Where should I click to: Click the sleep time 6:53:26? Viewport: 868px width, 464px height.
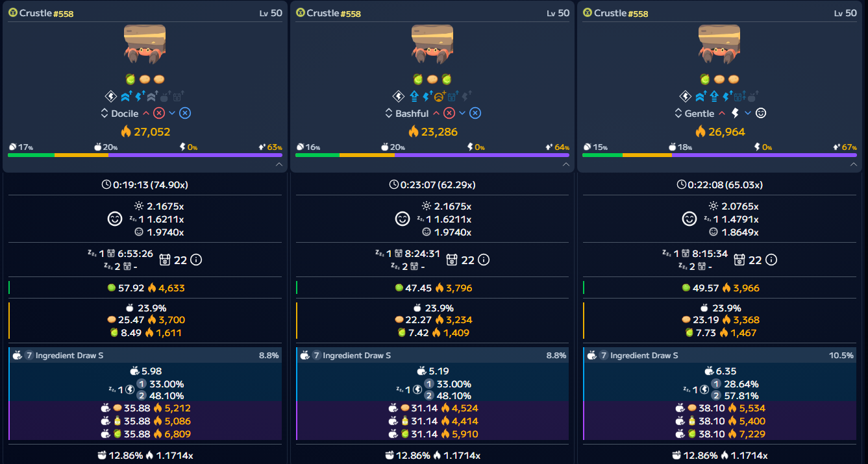[135, 254]
